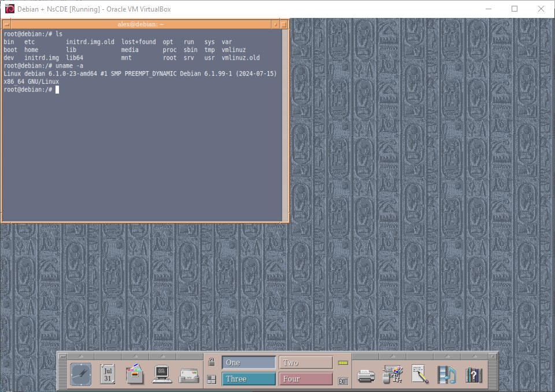Viewport: 555px width, 392px height.
Task: Click the calendar icon showing Jul 31
Action: click(x=108, y=374)
